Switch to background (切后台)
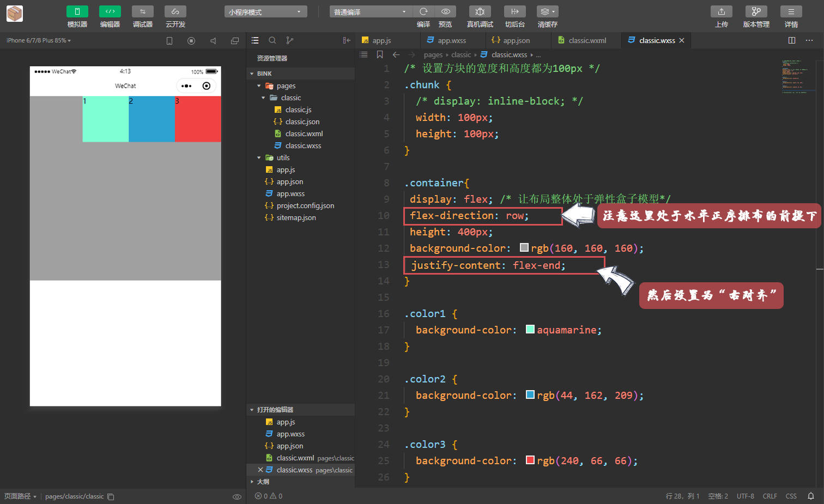The height and width of the screenshot is (504, 824). pos(515,11)
